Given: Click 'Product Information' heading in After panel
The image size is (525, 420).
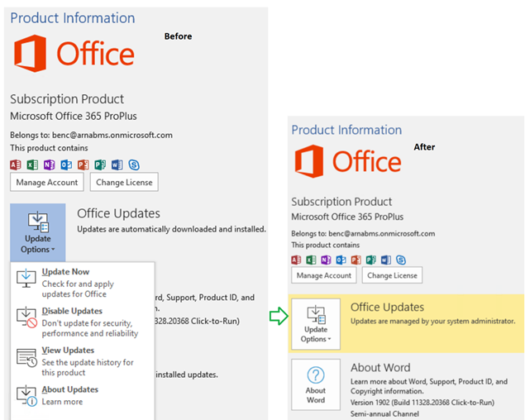Looking at the screenshot, I should click(346, 130).
